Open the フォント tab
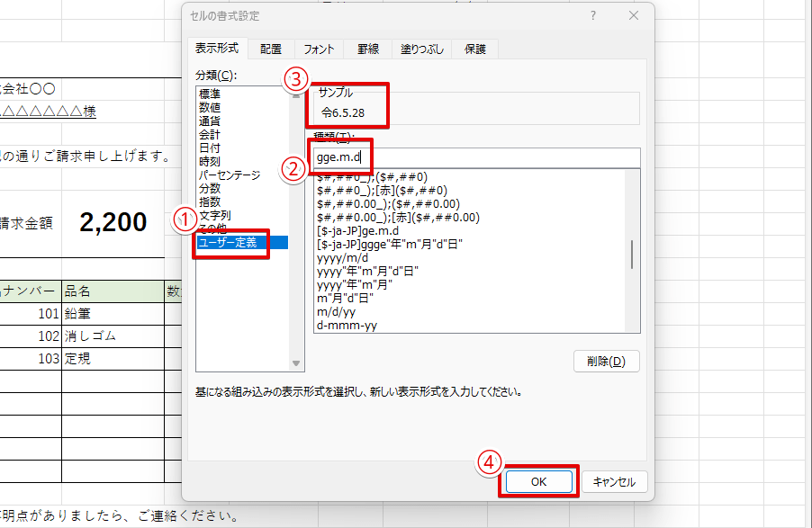 click(319, 49)
